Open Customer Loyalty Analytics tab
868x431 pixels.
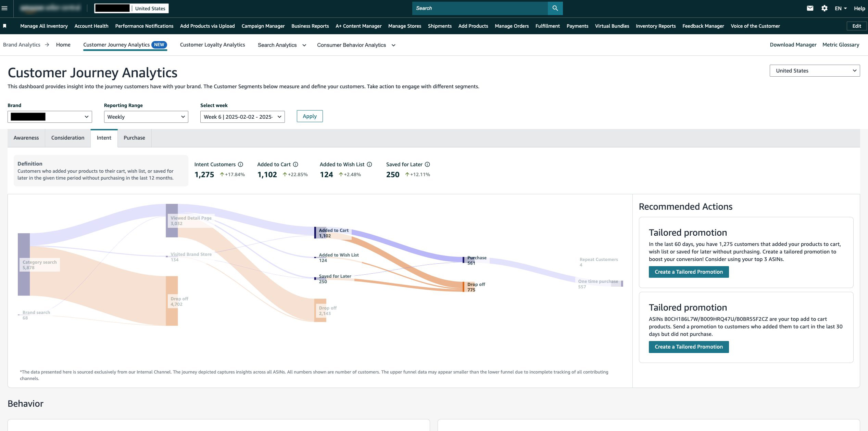click(x=212, y=45)
